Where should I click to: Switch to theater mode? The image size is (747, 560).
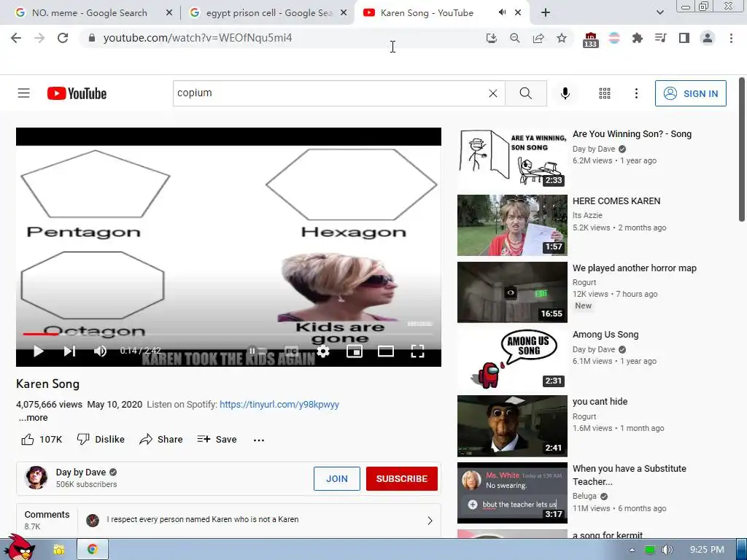[x=385, y=351]
